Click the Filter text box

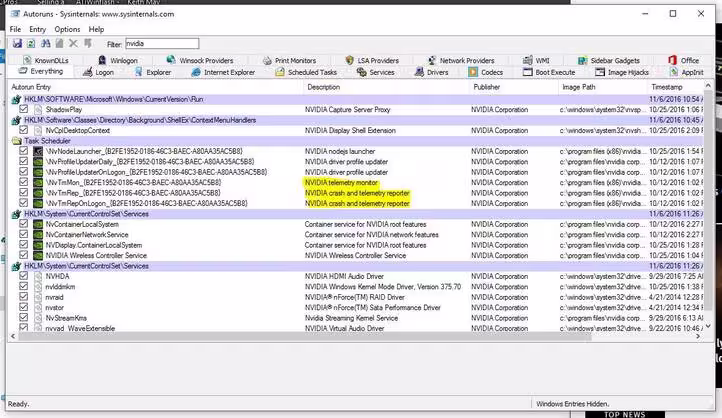tap(162, 44)
